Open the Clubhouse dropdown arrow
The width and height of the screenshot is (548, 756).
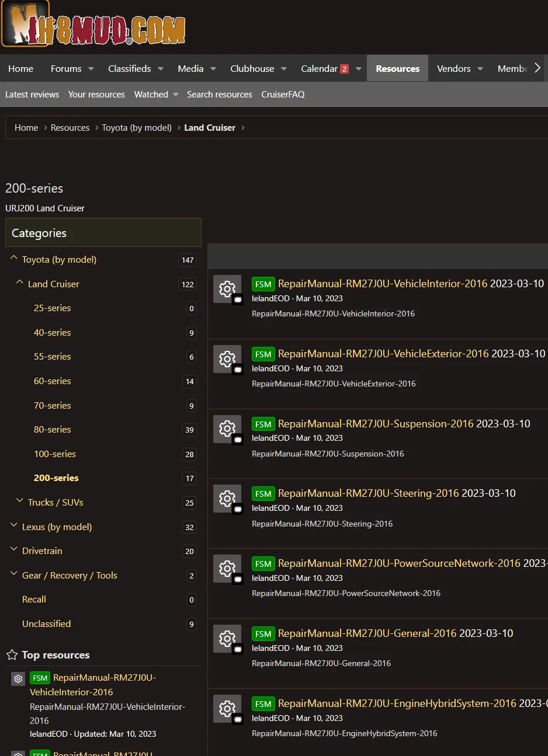[284, 69]
